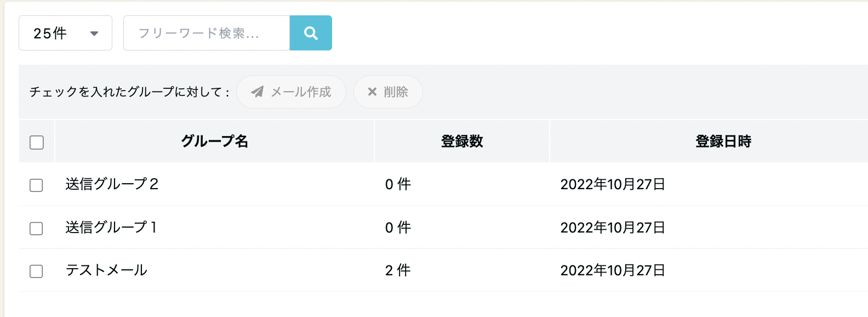
Task: Sort by the グループ名 column header
Action: 215,141
